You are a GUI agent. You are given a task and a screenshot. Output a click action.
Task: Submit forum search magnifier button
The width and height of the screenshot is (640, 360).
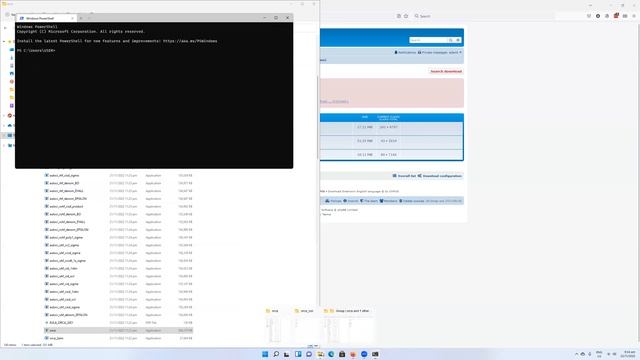click(451, 40)
